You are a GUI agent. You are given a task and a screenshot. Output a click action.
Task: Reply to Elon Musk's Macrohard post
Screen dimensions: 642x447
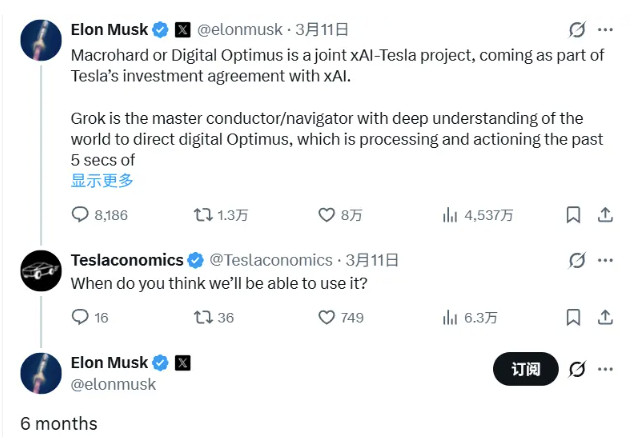coord(81,214)
